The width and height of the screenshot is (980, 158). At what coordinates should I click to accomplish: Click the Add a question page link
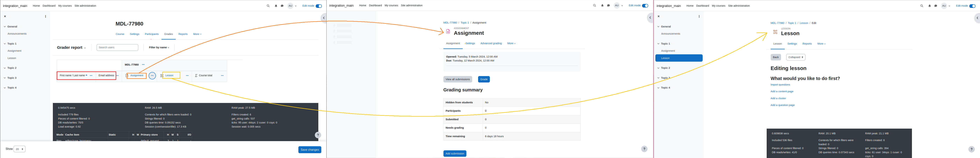(x=783, y=105)
